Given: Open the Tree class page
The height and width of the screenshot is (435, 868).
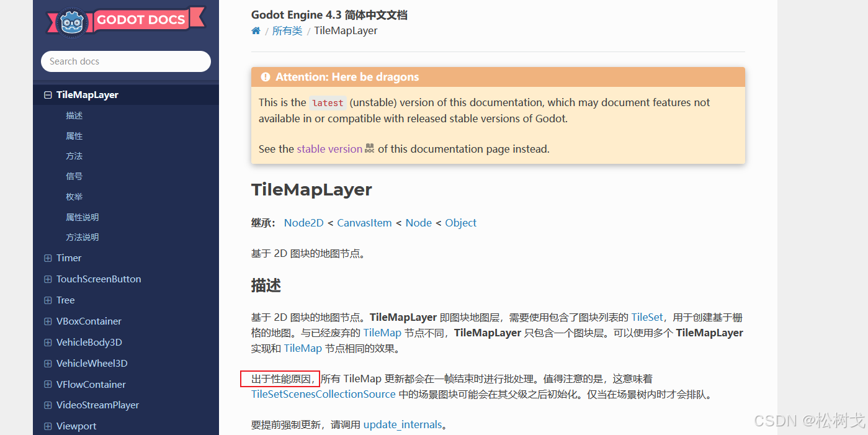Looking at the screenshot, I should pyautogui.click(x=66, y=300).
